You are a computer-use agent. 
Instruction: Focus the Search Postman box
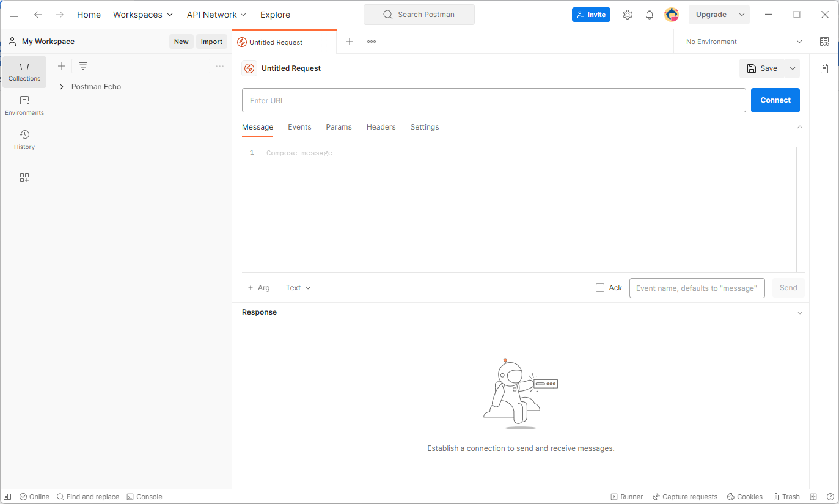(x=419, y=15)
